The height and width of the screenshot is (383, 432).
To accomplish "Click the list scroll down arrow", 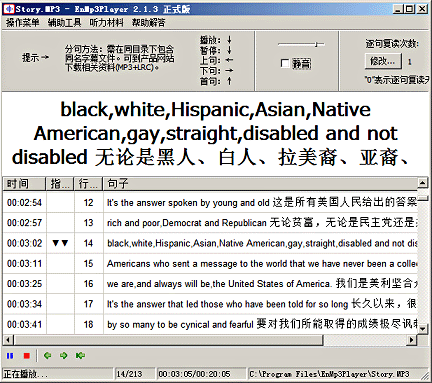I will coord(422,329).
